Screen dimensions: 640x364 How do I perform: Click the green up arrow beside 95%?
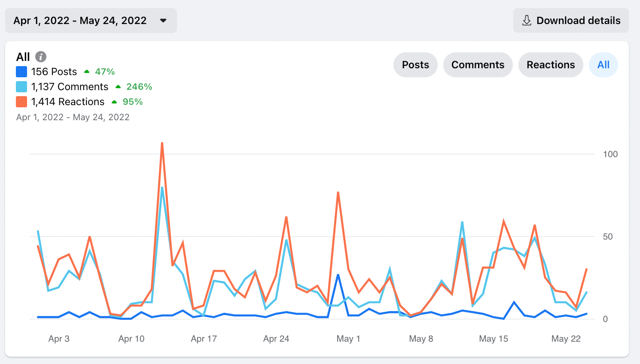point(114,102)
